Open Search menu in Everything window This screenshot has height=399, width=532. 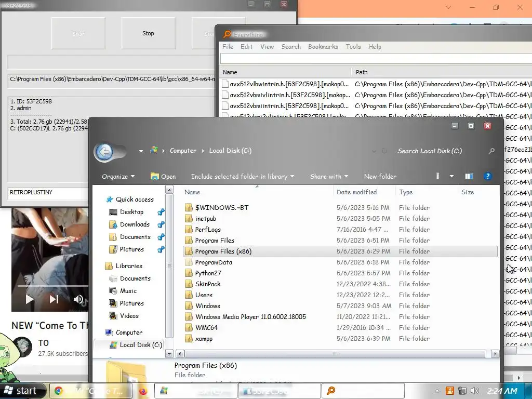[291, 46]
